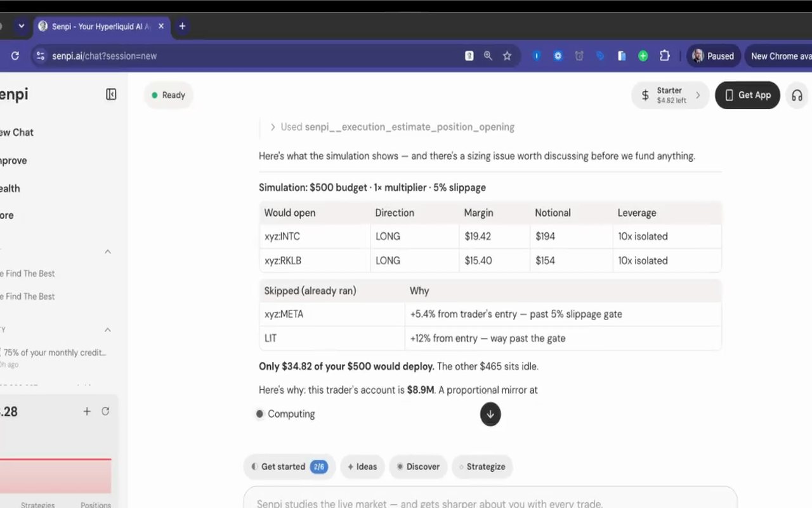Click the $154 notional value

coord(545,260)
